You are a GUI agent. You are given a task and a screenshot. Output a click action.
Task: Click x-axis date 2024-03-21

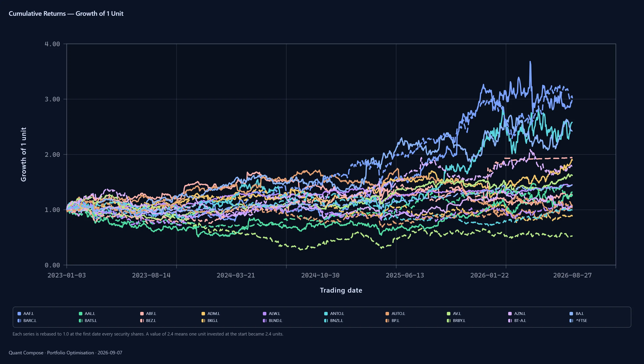(236, 275)
